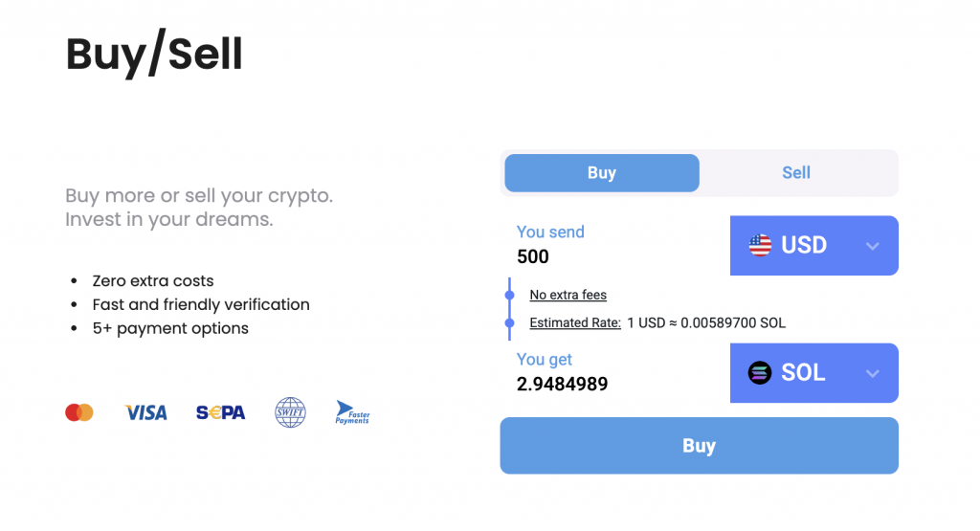980x531 pixels.
Task: Click the SWIFT globe icon
Action: 290,412
